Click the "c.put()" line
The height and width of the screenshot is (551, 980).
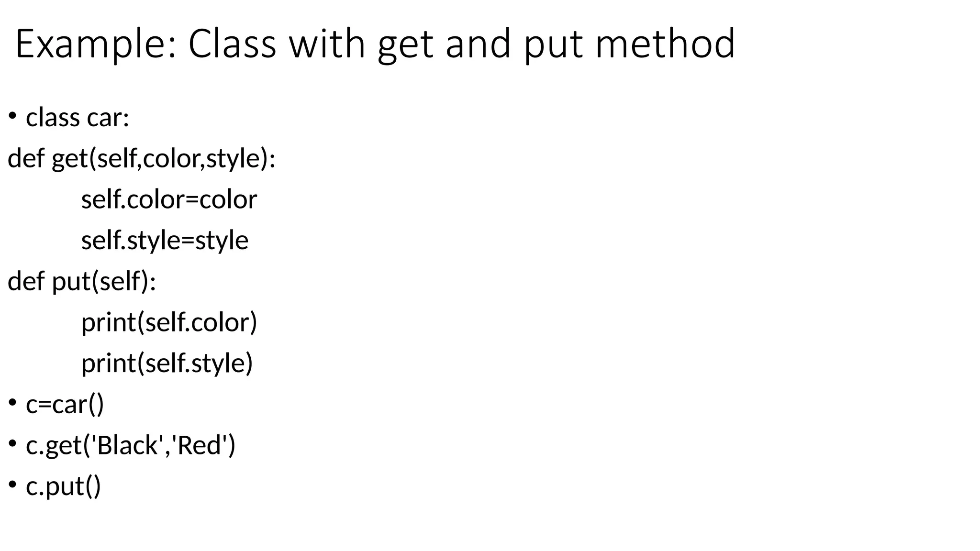(63, 486)
